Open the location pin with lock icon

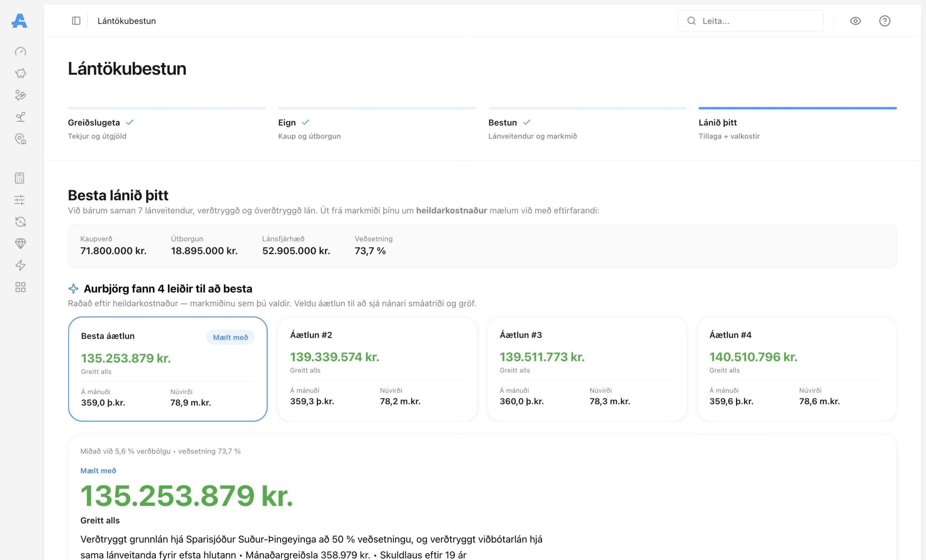(20, 138)
